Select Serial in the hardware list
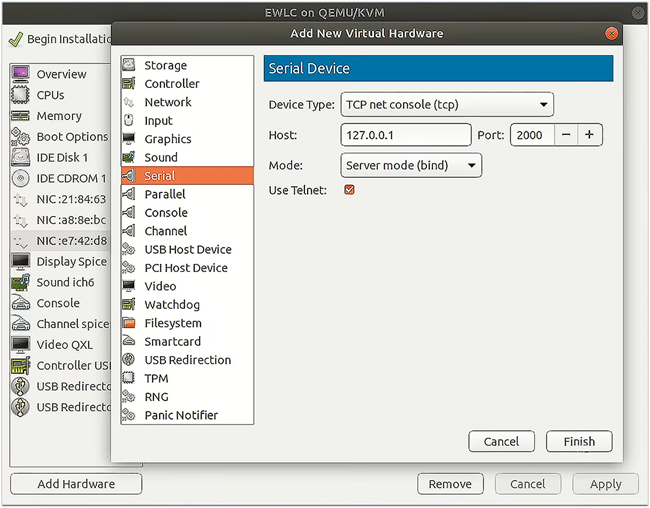The width and height of the screenshot is (650, 508). point(187,175)
